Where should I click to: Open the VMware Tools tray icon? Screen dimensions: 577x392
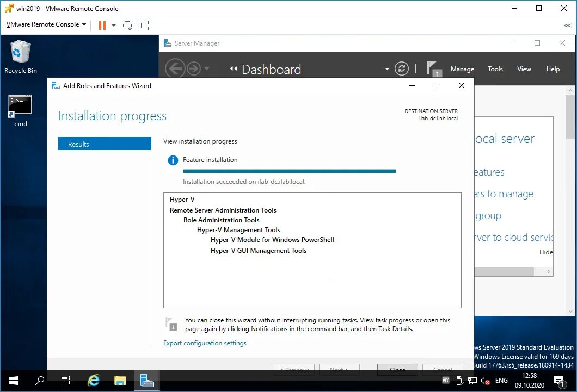445,380
